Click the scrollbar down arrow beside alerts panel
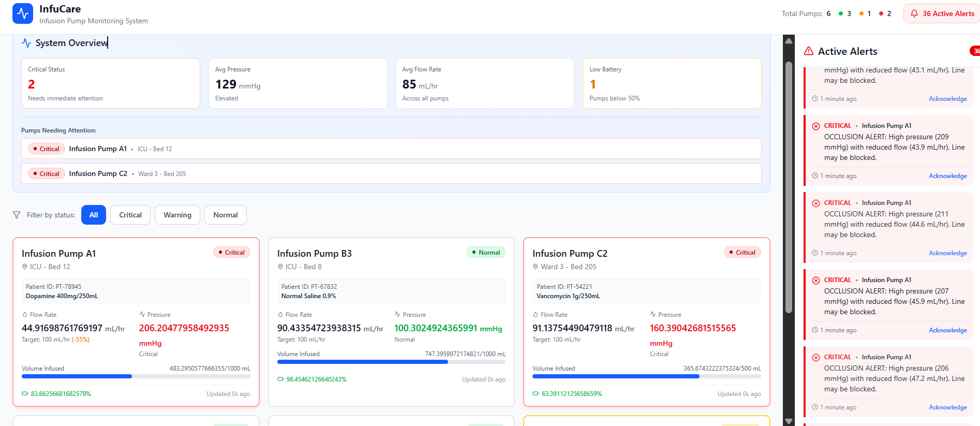The width and height of the screenshot is (980, 426). [789, 421]
